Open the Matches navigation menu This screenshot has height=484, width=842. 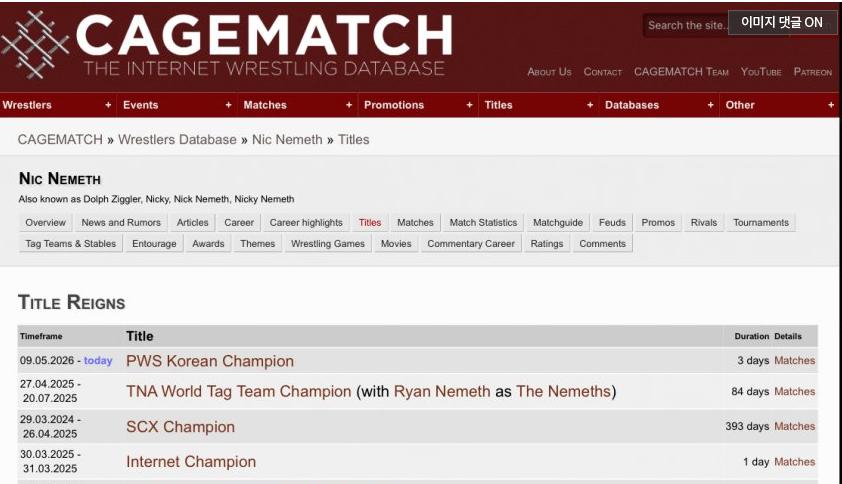coord(265,105)
